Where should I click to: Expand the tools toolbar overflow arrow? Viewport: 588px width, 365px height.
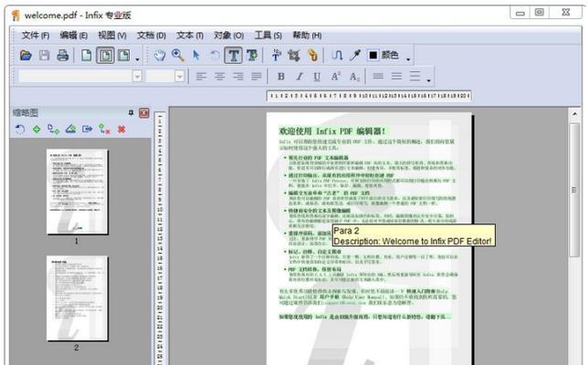tap(408, 59)
